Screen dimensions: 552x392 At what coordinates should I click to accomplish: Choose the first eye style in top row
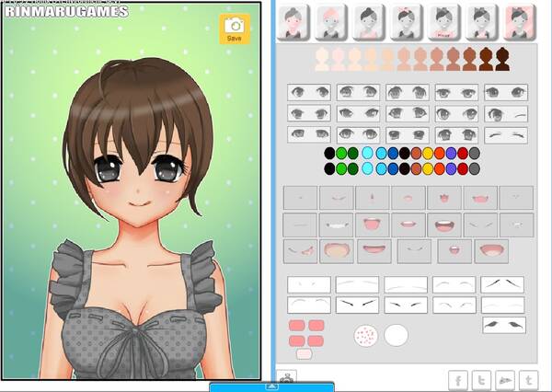310,92
